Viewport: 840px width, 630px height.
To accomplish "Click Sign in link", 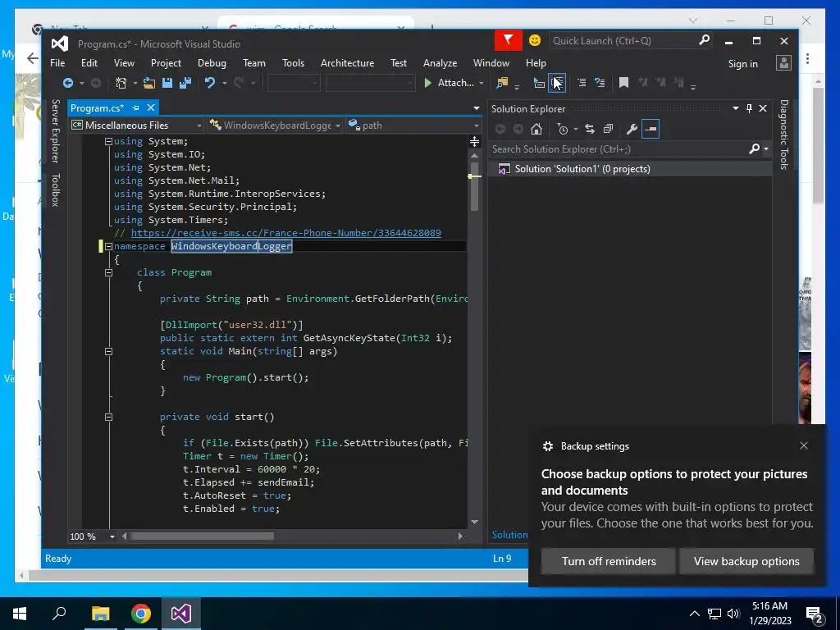I will [742, 64].
